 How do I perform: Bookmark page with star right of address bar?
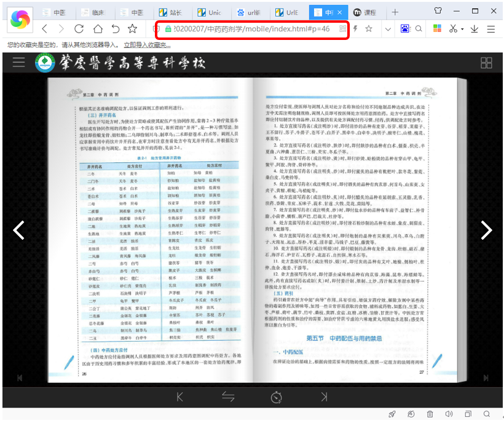[x=369, y=29]
